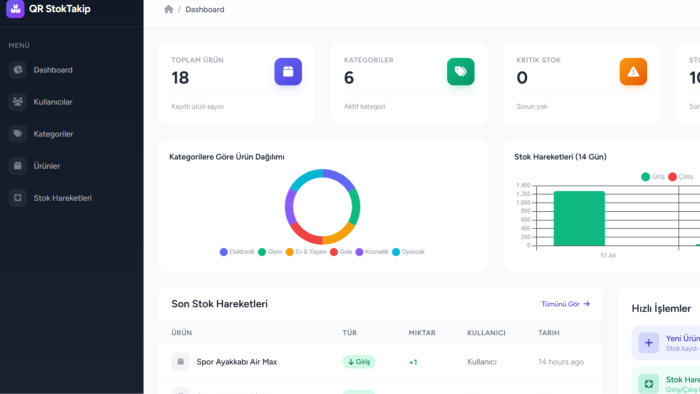700x394 pixels.
Task: Click the home breadcrumb icon
Action: point(168,9)
